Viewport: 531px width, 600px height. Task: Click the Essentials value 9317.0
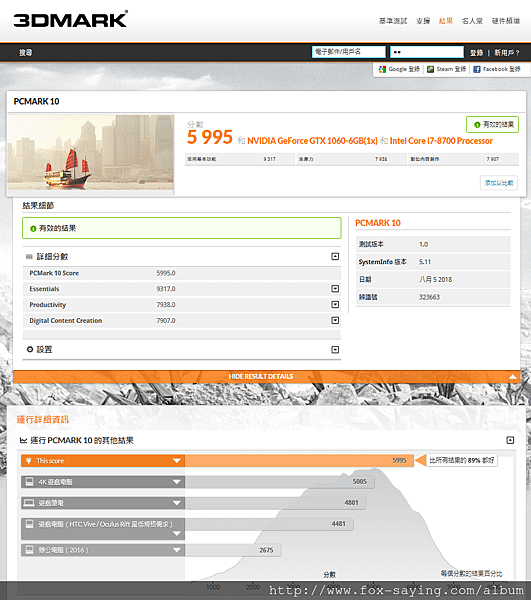166,289
